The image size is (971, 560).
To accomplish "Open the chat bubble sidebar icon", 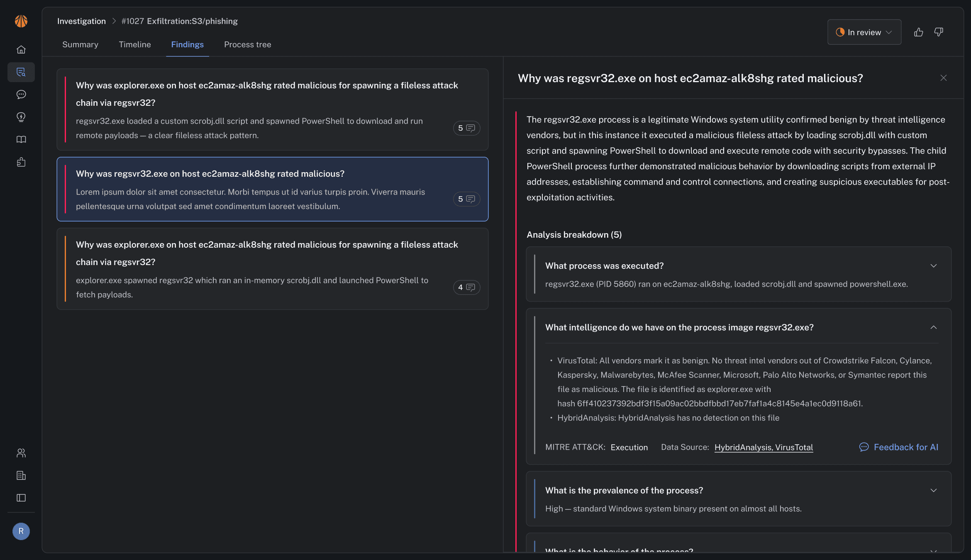I will click(x=21, y=95).
